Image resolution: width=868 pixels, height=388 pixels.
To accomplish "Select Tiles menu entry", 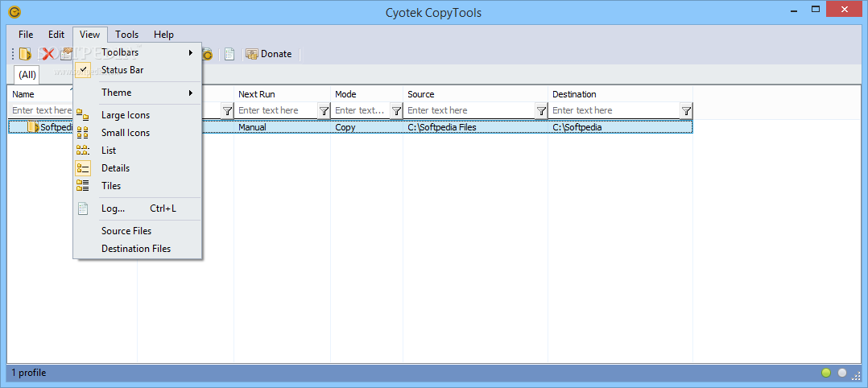I will coord(138,186).
